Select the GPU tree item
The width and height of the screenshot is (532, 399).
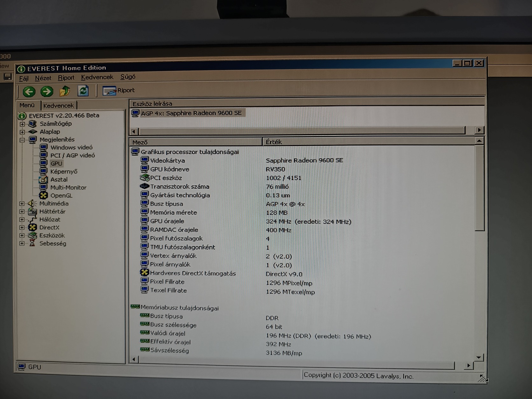pyautogui.click(x=56, y=164)
